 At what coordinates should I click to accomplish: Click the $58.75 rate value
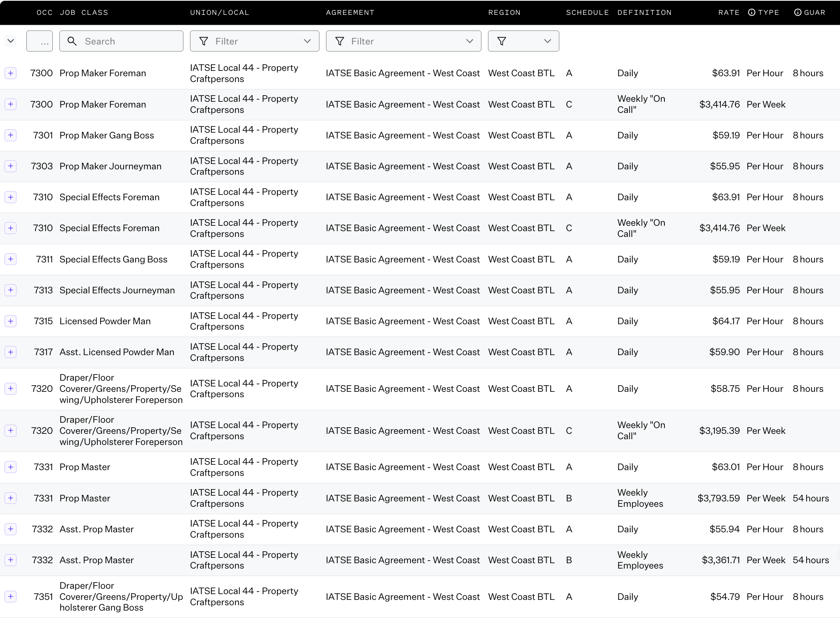(725, 389)
